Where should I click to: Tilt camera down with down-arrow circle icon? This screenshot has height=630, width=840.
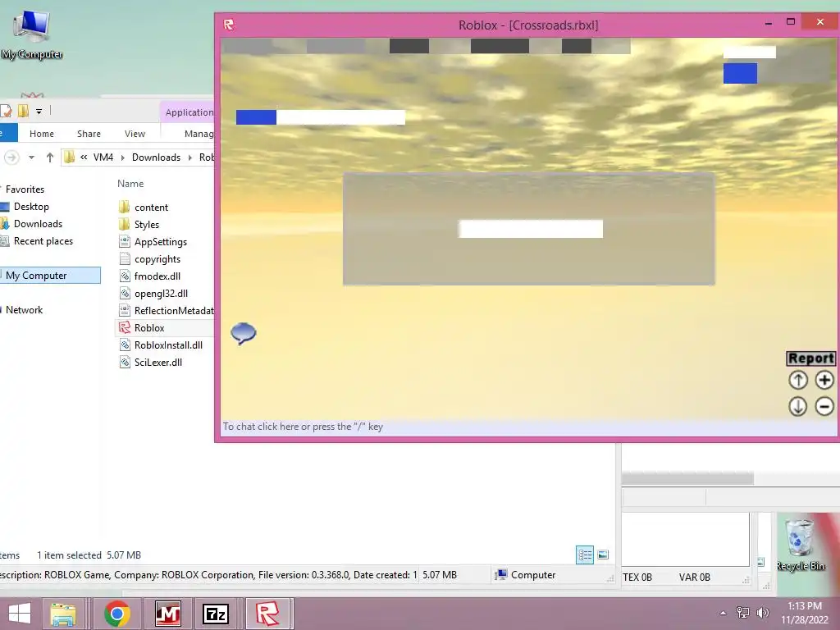[797, 406]
